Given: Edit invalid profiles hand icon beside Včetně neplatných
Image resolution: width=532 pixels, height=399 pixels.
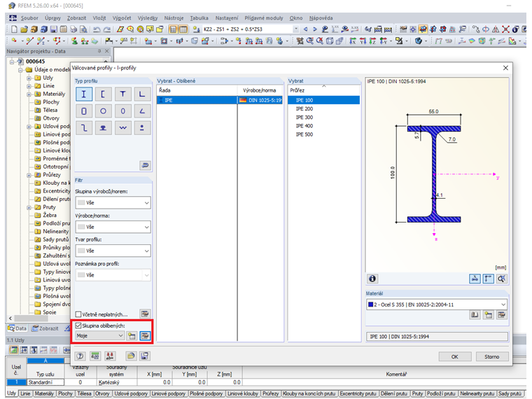Looking at the screenshot, I should coord(145,314).
